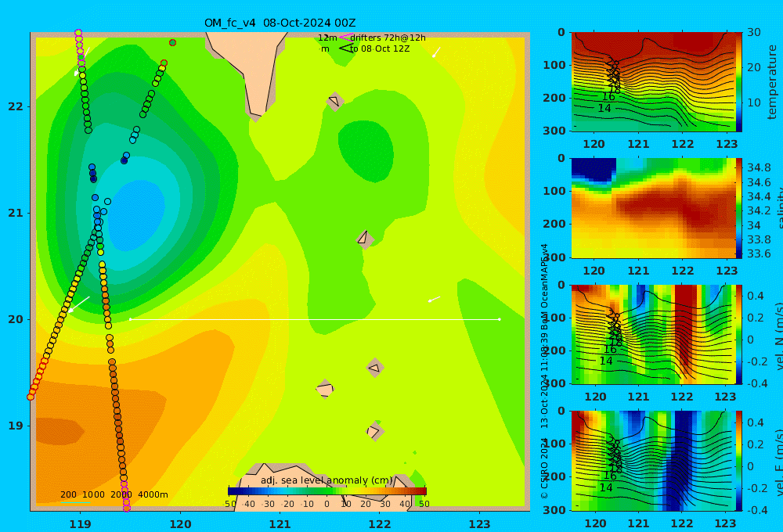Select the small island marker just south of 21N
This screenshot has height=532, width=783.
[365, 239]
